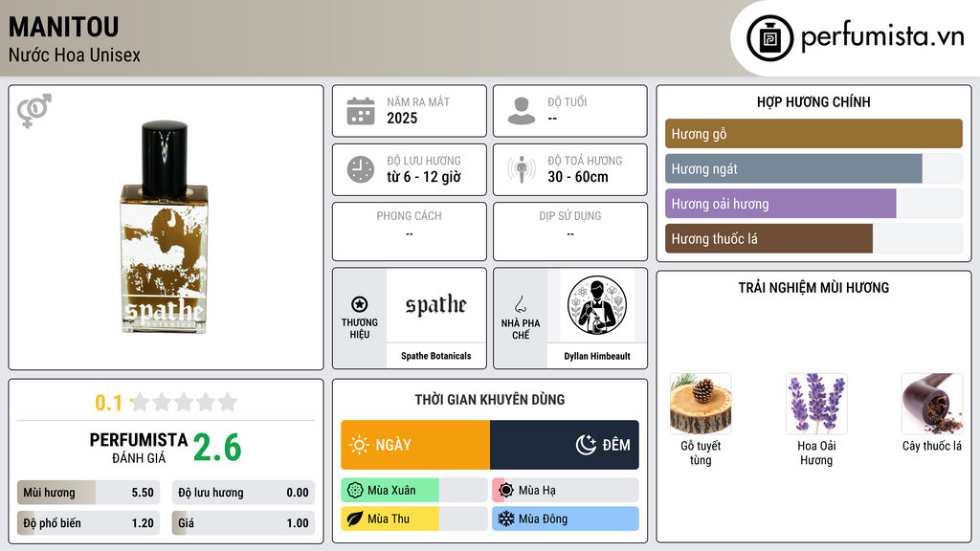
Task: Click the Manitou perfume bottle image
Action: click(164, 228)
